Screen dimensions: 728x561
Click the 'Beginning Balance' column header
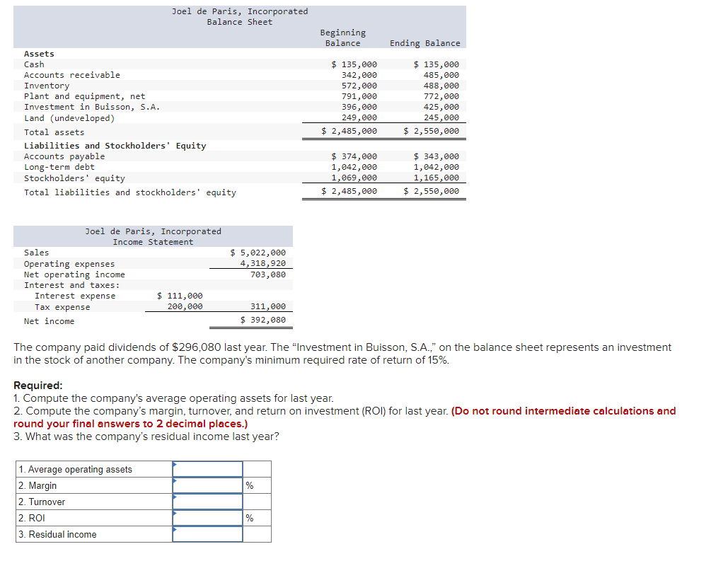coord(342,38)
